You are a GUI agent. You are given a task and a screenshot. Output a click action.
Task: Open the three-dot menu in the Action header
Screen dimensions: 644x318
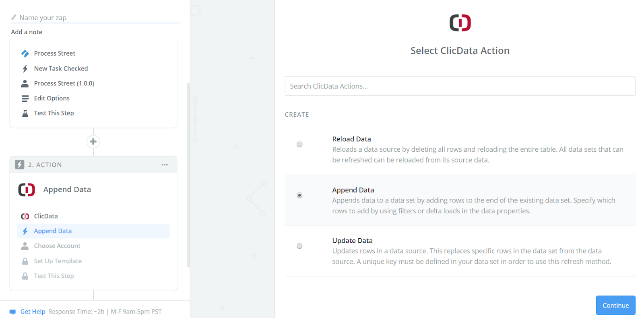tap(165, 165)
